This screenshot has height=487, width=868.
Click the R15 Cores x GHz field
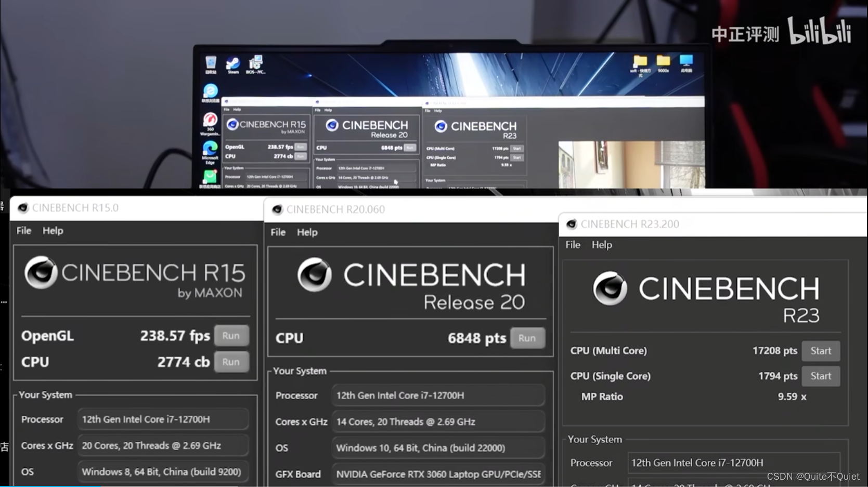tap(163, 445)
